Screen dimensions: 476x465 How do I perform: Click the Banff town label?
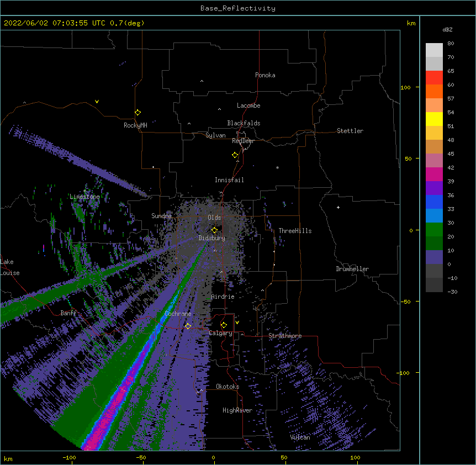tap(68, 313)
